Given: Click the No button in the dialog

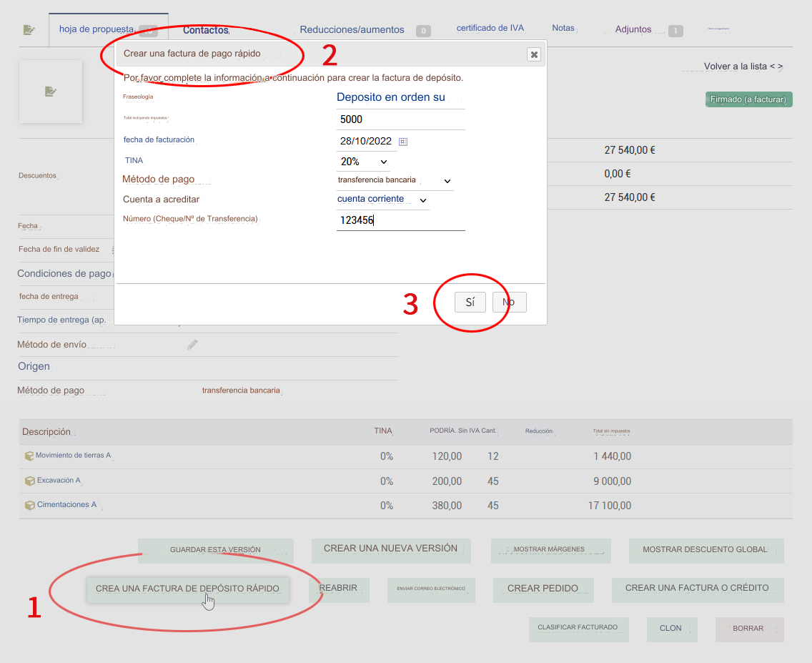Looking at the screenshot, I should (509, 303).
